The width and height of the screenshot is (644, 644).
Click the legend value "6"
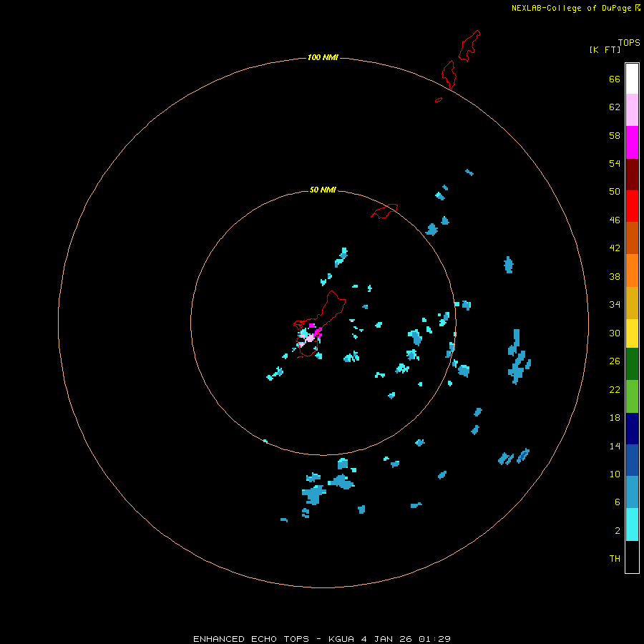pos(618,502)
